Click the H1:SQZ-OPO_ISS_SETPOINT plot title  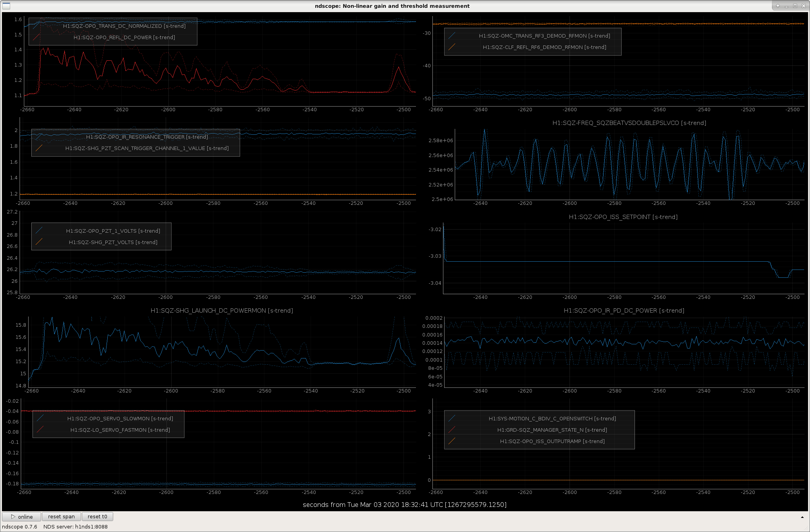[x=623, y=217]
